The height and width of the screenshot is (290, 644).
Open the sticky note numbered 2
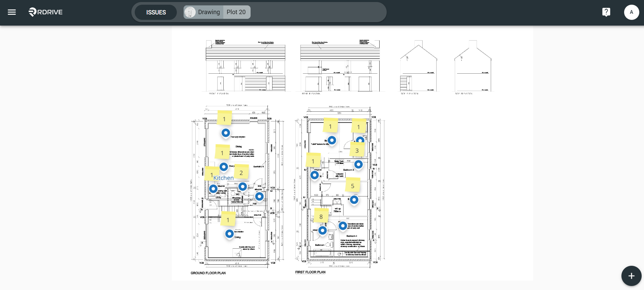tap(241, 172)
